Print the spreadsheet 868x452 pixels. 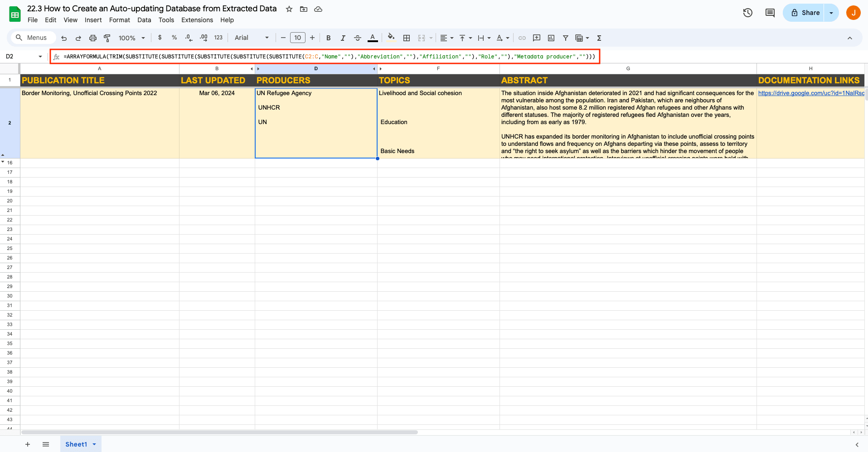(x=93, y=38)
